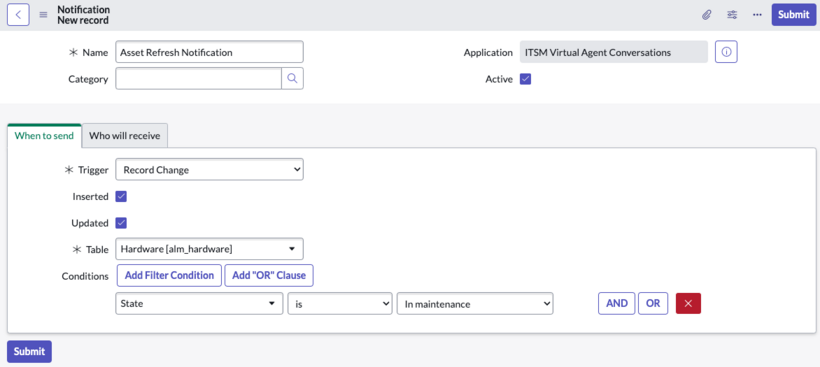Click Add "OR" Clause button
This screenshot has height=367, width=820.
click(269, 276)
